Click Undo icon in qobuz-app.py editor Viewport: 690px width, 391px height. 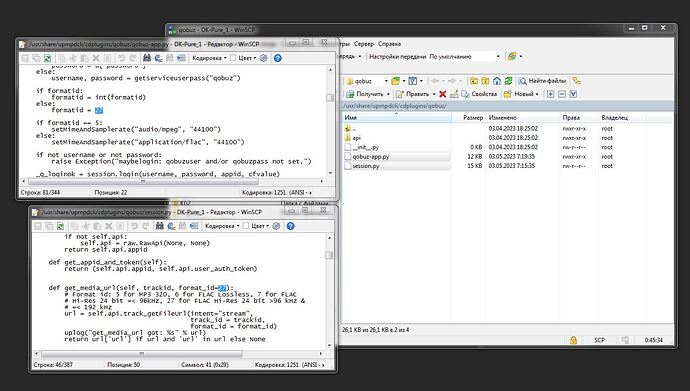(x=121, y=58)
